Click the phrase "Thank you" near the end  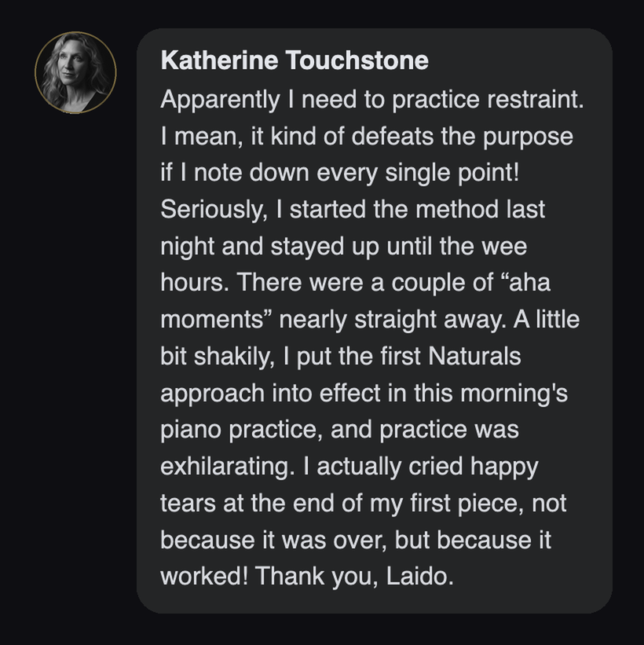313,576
